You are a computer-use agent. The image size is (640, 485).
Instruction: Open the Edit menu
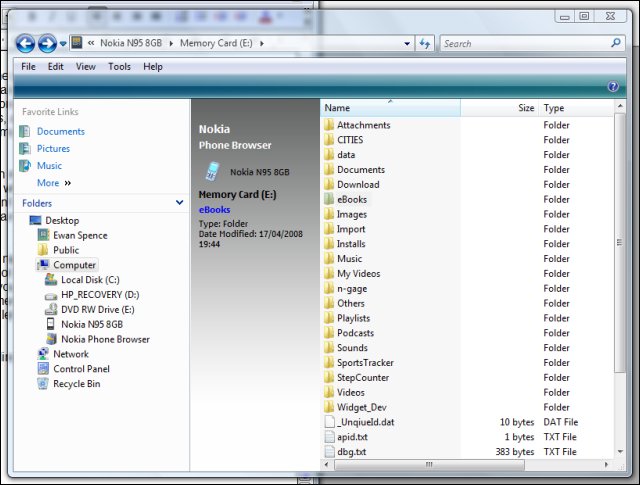(x=56, y=67)
